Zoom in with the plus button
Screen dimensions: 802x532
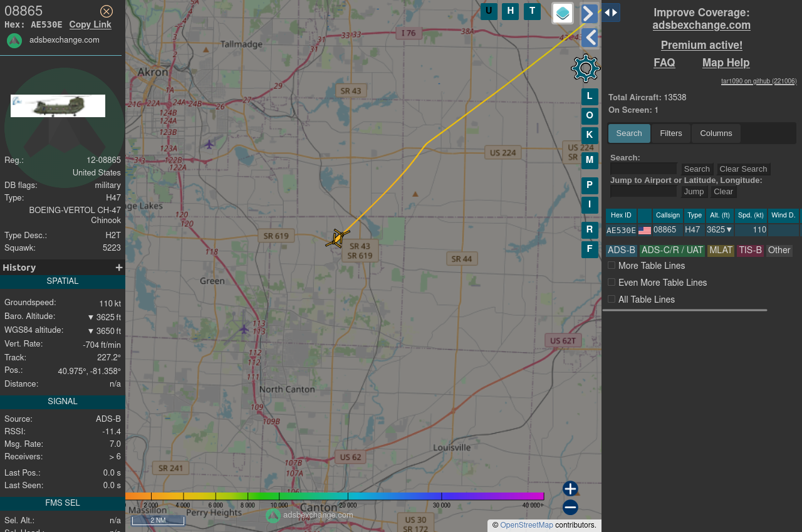570,489
